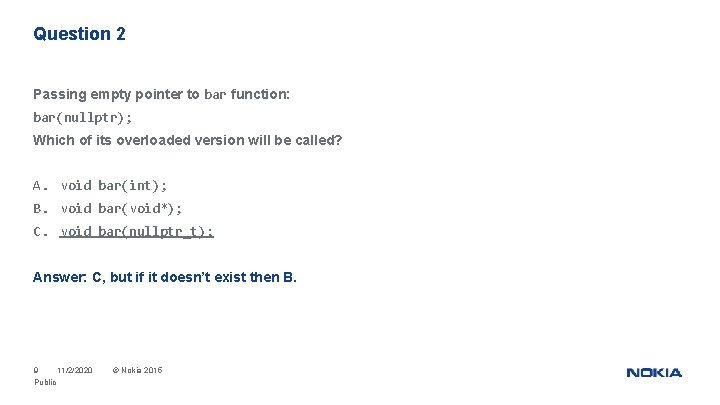
Task: Click option B void bar(void*);
Action: (x=121, y=208)
